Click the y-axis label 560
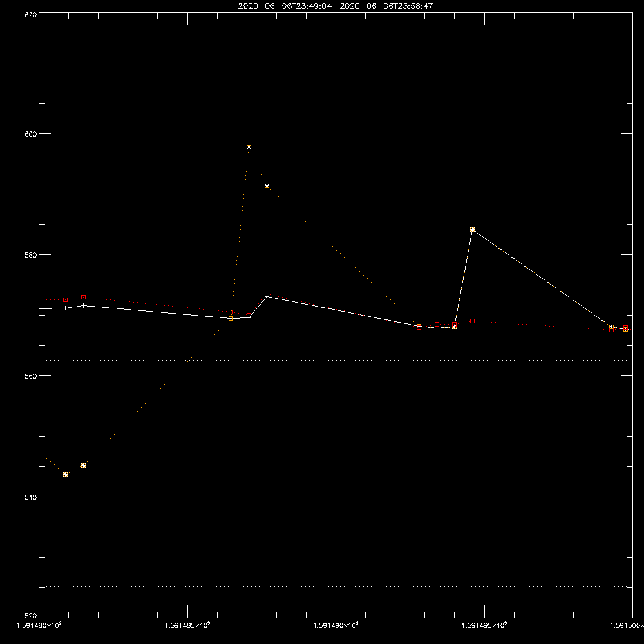Screen dimensions: 644x644 pyautogui.click(x=31, y=376)
